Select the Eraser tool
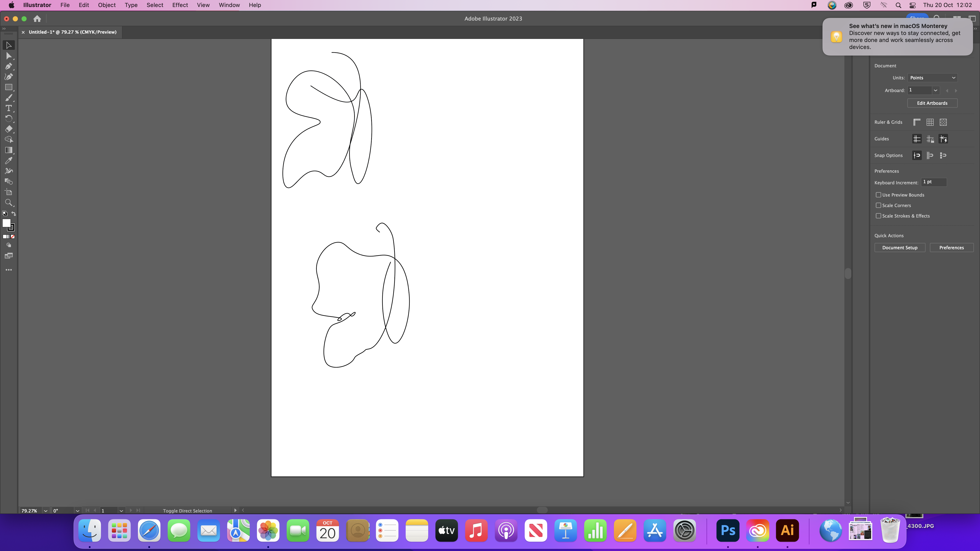 (8, 129)
